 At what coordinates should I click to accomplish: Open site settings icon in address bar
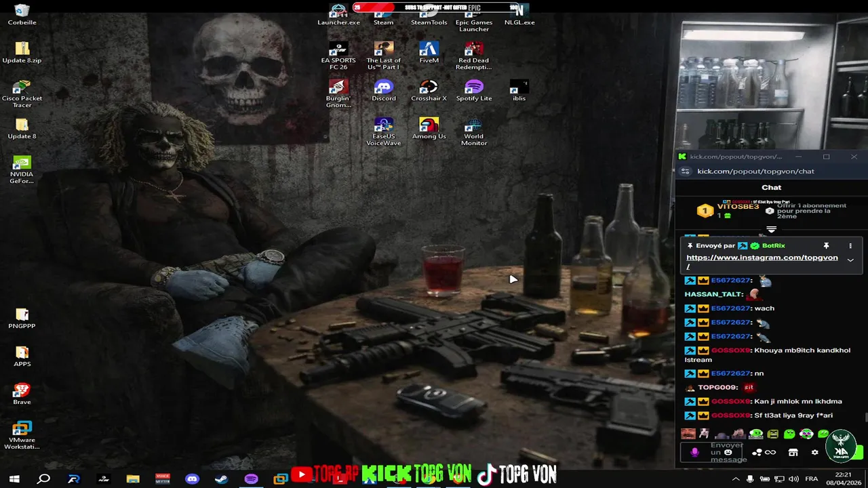click(685, 171)
